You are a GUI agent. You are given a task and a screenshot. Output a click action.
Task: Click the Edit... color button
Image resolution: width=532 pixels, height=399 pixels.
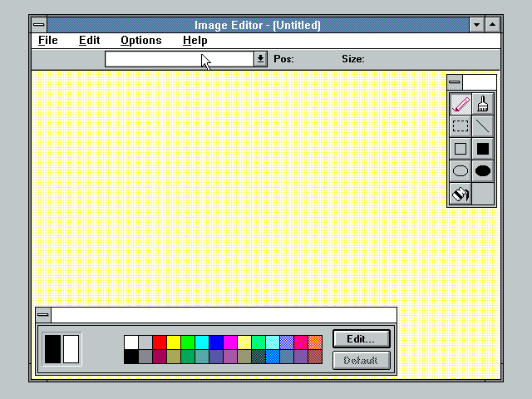[x=362, y=339]
